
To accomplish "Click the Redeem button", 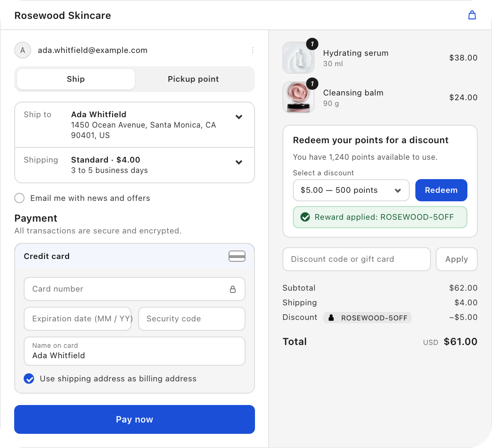I will pos(441,190).
